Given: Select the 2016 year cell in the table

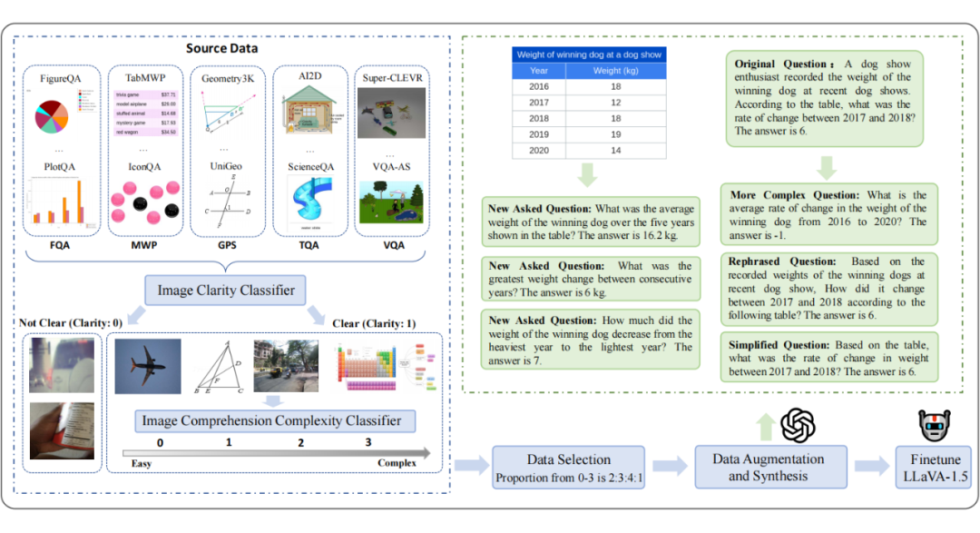Looking at the screenshot, I should 539,86.
